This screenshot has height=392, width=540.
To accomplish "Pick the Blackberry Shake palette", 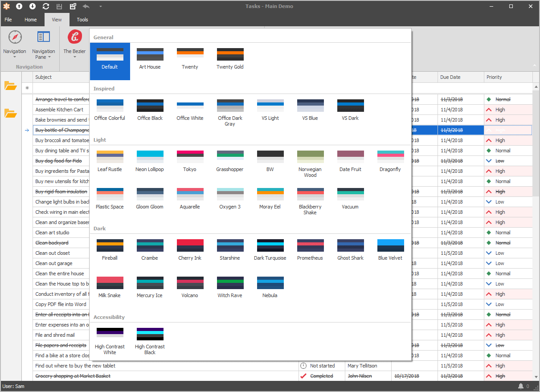I will (x=311, y=201).
